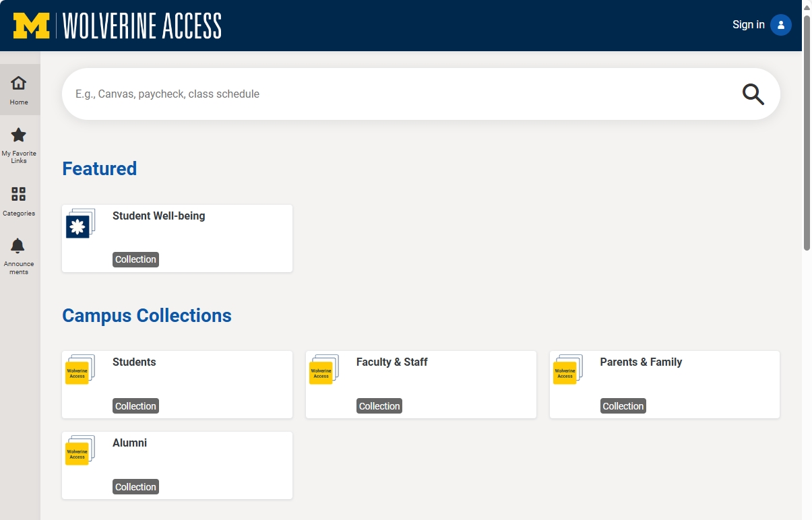Click the magnifying glass search icon
This screenshot has width=812, height=520.
click(x=753, y=94)
